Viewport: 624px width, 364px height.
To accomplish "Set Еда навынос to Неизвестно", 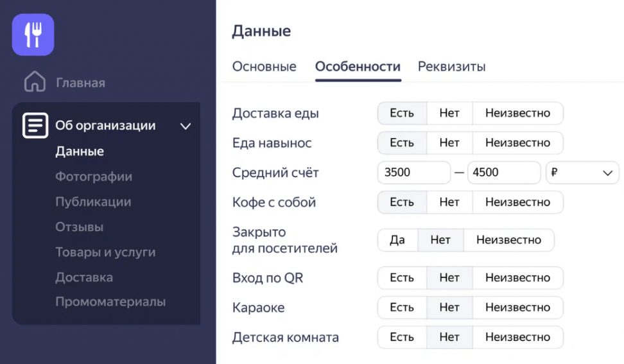I will 517,143.
